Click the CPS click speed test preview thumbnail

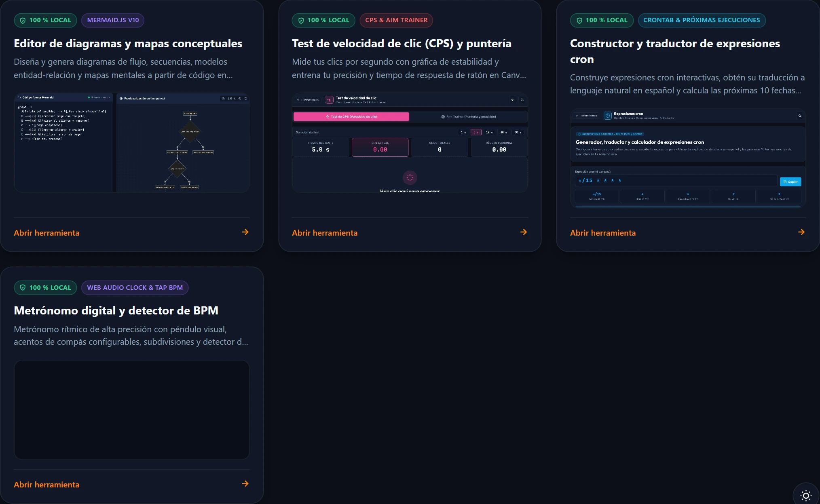[x=410, y=143]
